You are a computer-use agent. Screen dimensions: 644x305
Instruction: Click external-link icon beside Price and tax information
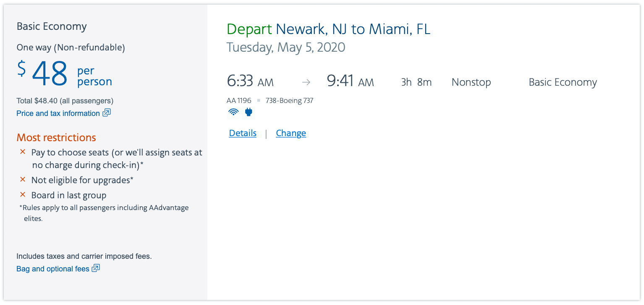pos(107,113)
